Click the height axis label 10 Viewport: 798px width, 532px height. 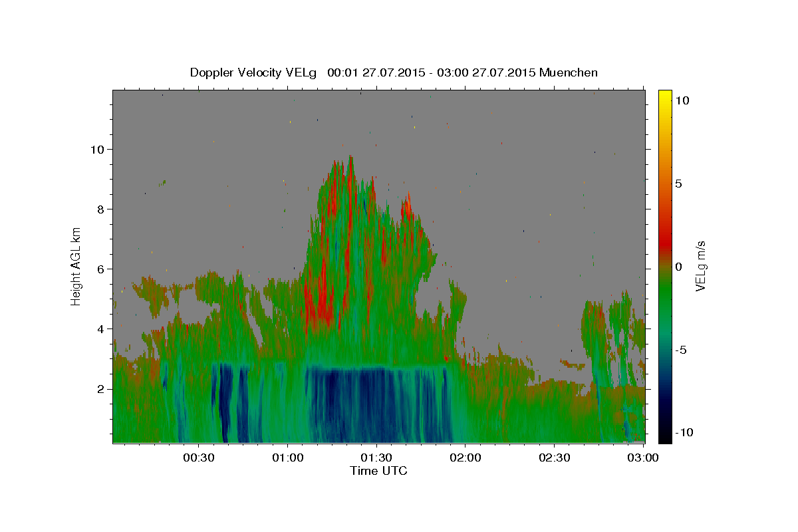click(98, 149)
